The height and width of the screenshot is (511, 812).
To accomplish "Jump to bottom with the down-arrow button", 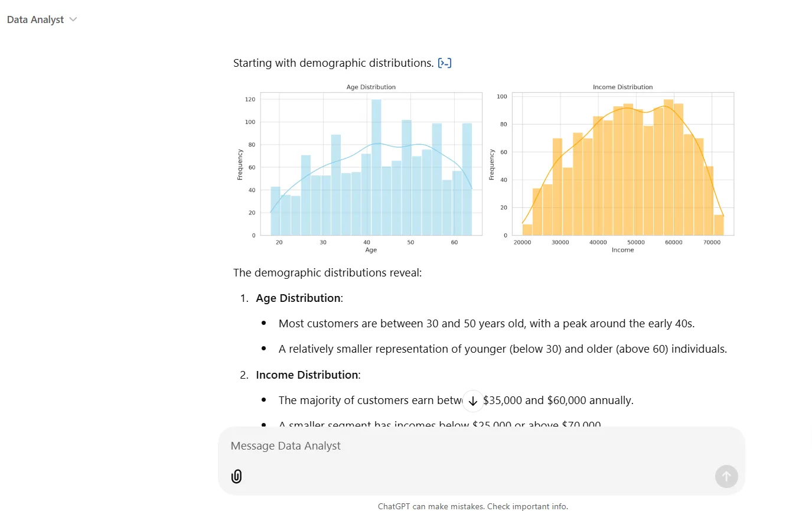I will (472, 401).
